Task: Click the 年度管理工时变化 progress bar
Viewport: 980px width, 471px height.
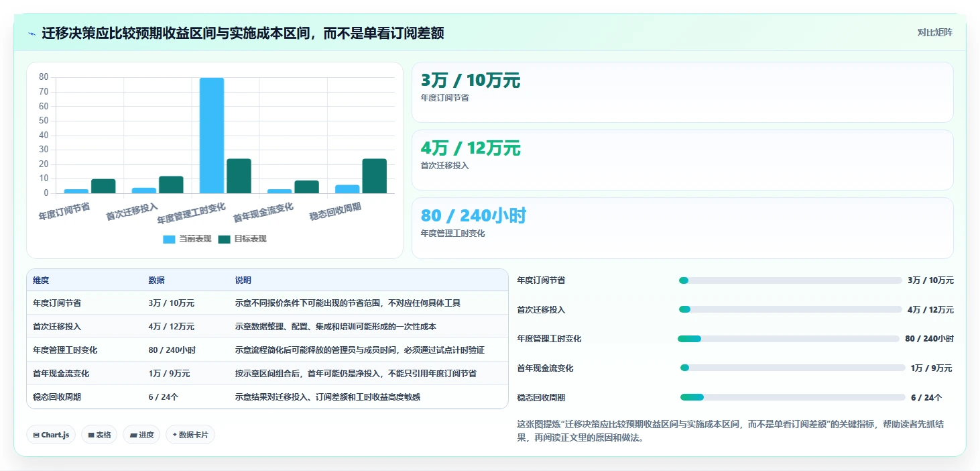Action: point(788,339)
